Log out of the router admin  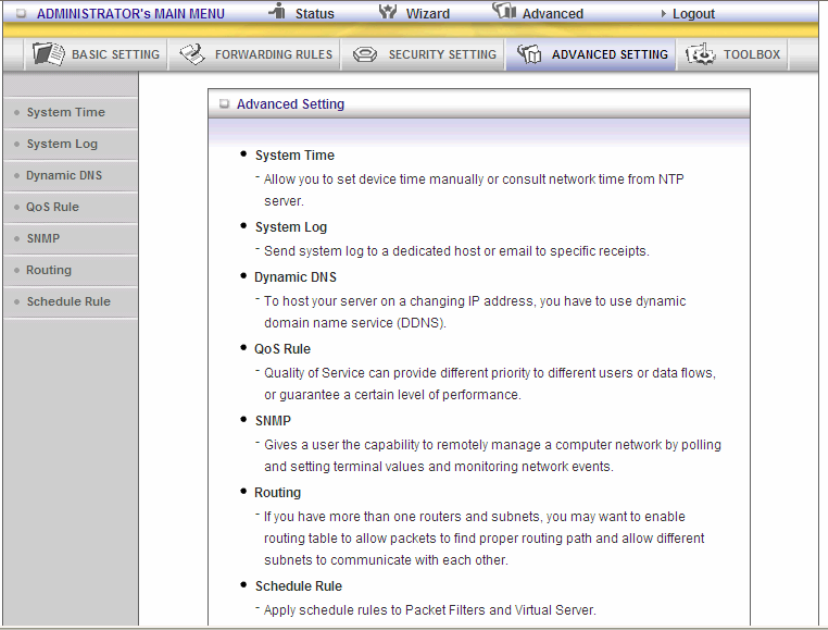click(693, 14)
